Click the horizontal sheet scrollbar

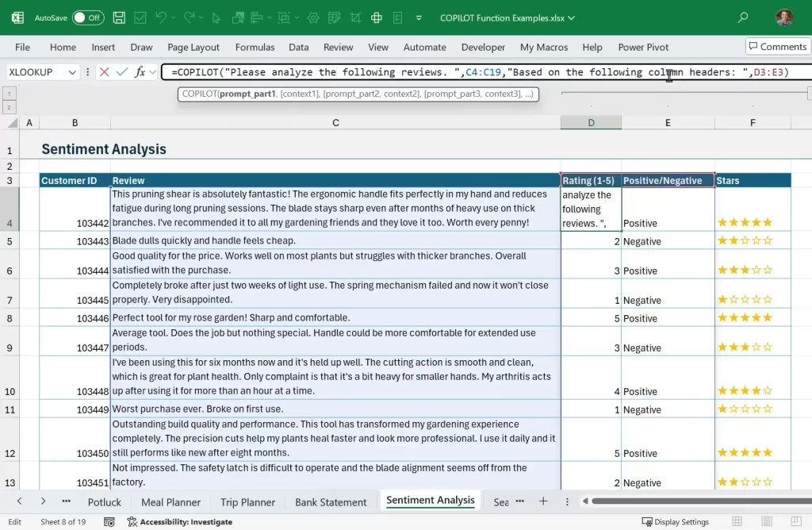(701, 501)
